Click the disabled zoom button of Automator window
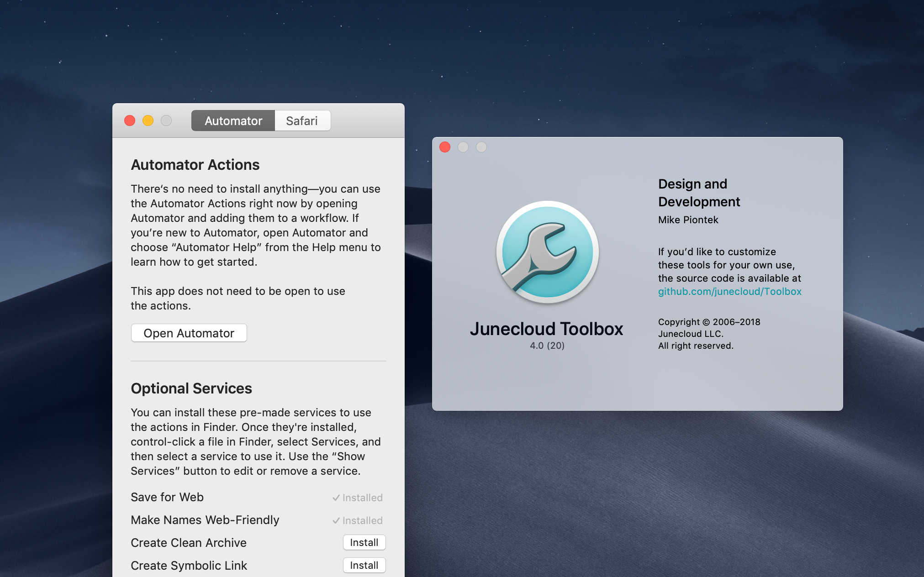The height and width of the screenshot is (577, 924). [x=166, y=121]
